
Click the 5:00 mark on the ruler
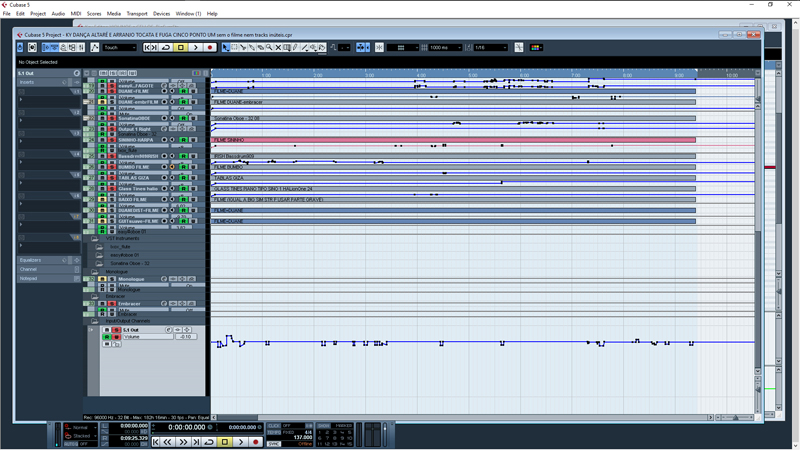click(472, 75)
